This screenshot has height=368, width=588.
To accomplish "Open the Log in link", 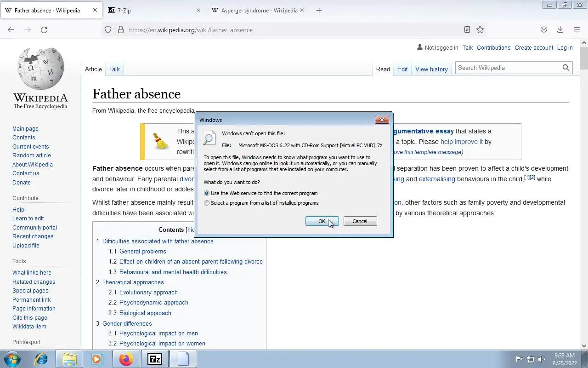I will [x=565, y=47].
